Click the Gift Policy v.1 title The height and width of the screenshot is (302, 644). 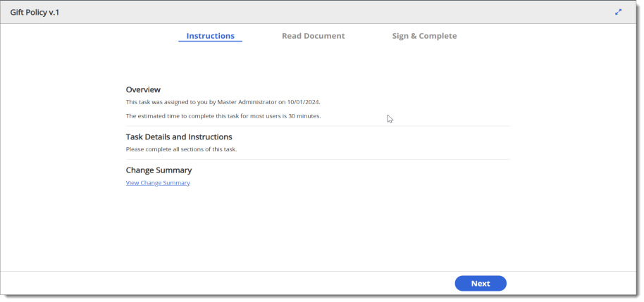coord(35,12)
